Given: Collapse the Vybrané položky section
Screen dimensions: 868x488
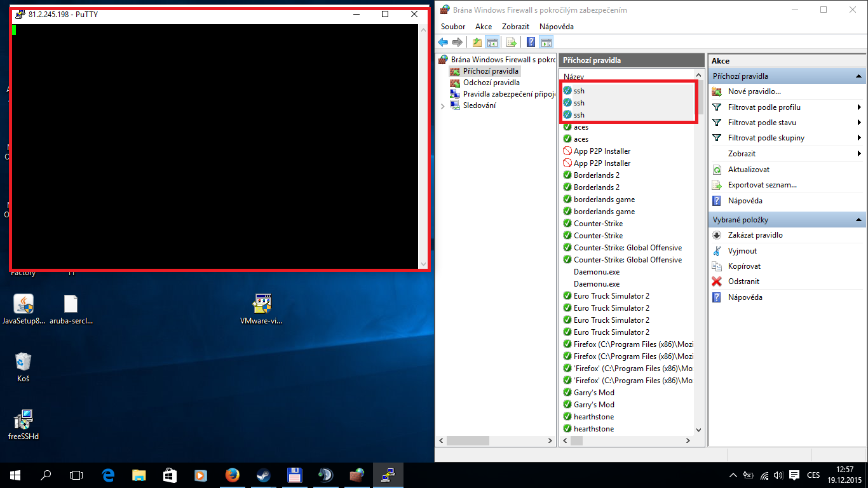Looking at the screenshot, I should coord(858,220).
